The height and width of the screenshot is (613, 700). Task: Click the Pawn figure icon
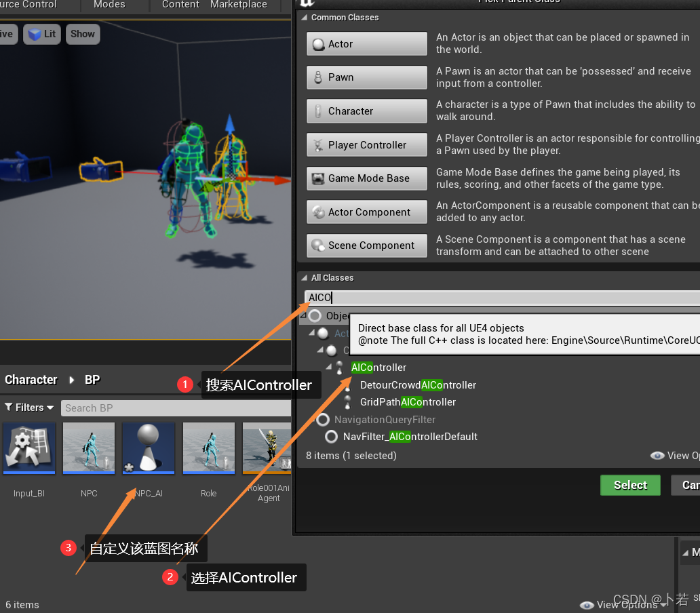(318, 77)
